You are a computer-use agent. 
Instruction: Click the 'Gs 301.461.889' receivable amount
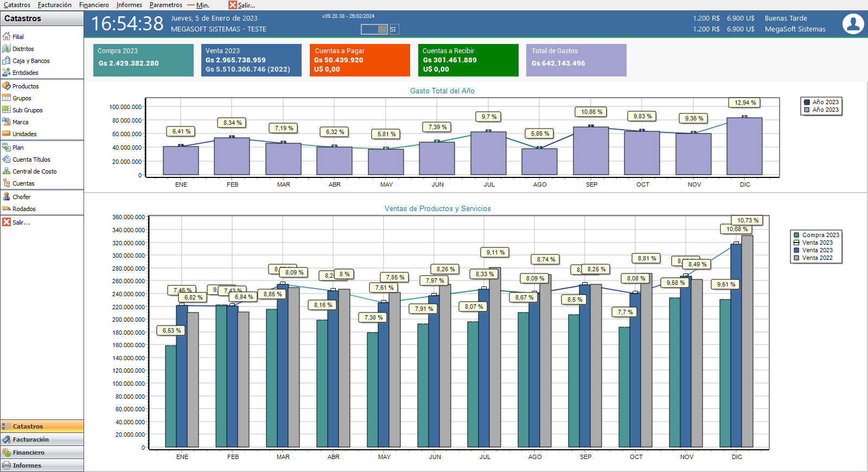click(x=450, y=60)
